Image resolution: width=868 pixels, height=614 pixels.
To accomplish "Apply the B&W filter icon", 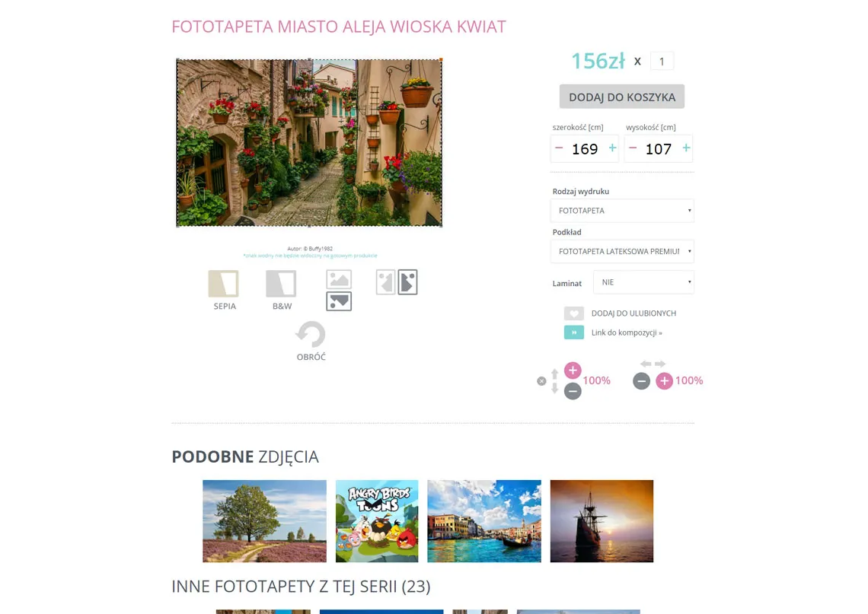I will 281,284.
